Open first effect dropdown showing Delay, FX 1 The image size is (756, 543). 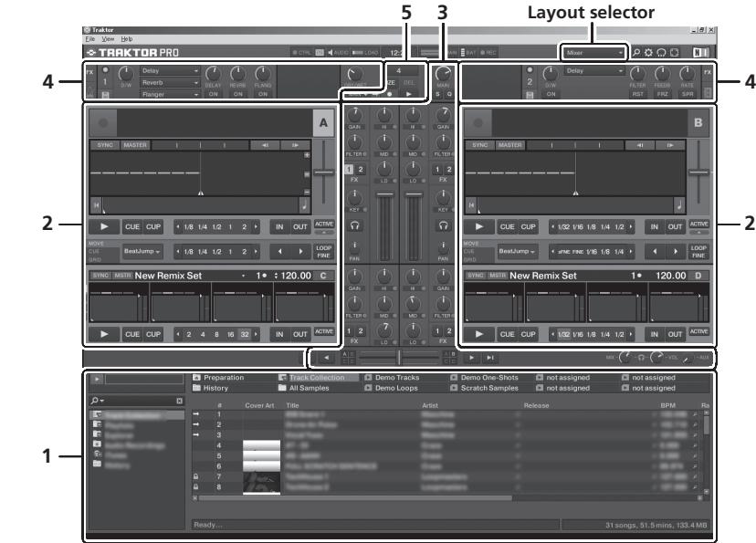tap(170, 71)
